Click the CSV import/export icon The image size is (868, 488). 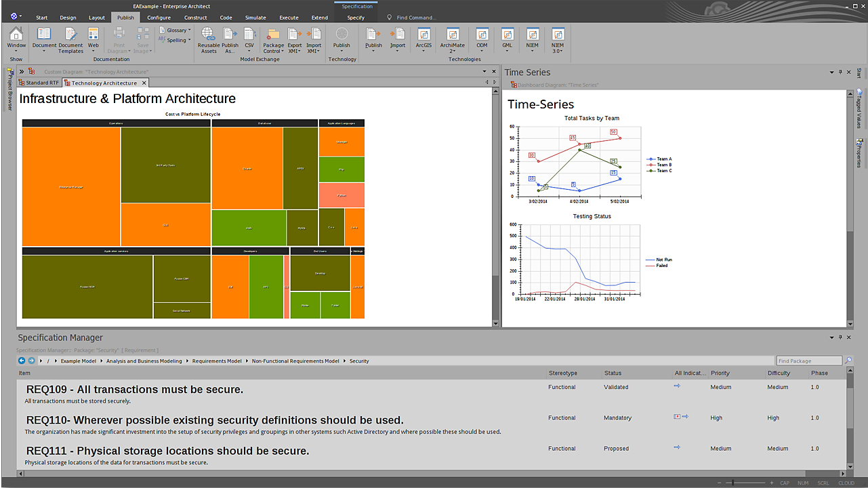(x=249, y=33)
